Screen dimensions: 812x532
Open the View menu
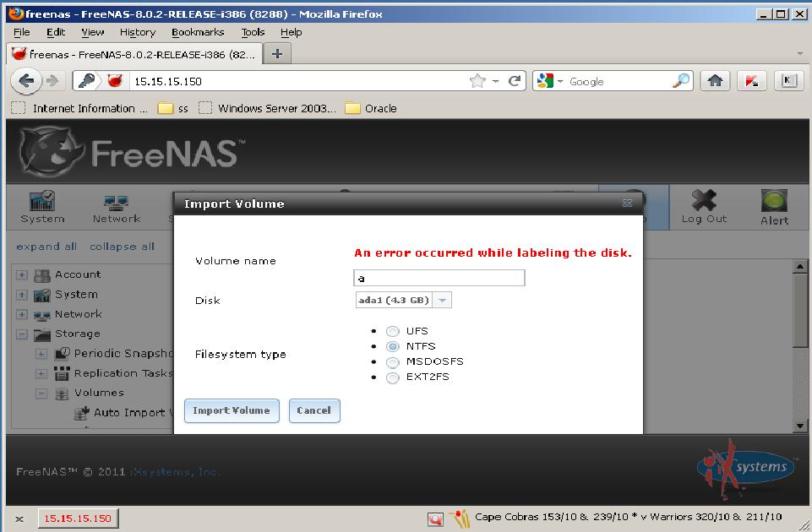(93, 32)
